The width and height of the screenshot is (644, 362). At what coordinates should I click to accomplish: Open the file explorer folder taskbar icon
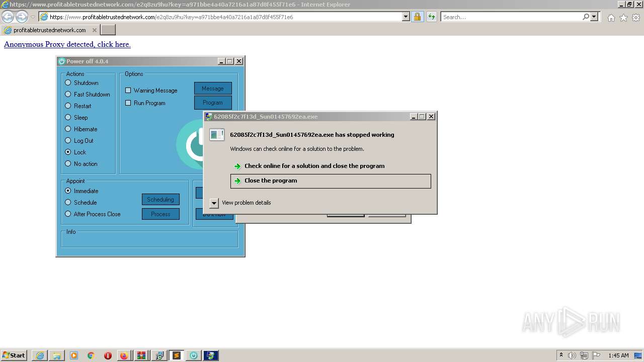point(57,355)
